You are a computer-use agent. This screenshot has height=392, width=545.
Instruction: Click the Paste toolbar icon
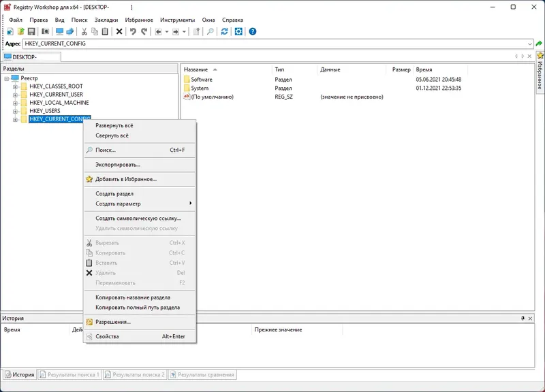coord(104,31)
